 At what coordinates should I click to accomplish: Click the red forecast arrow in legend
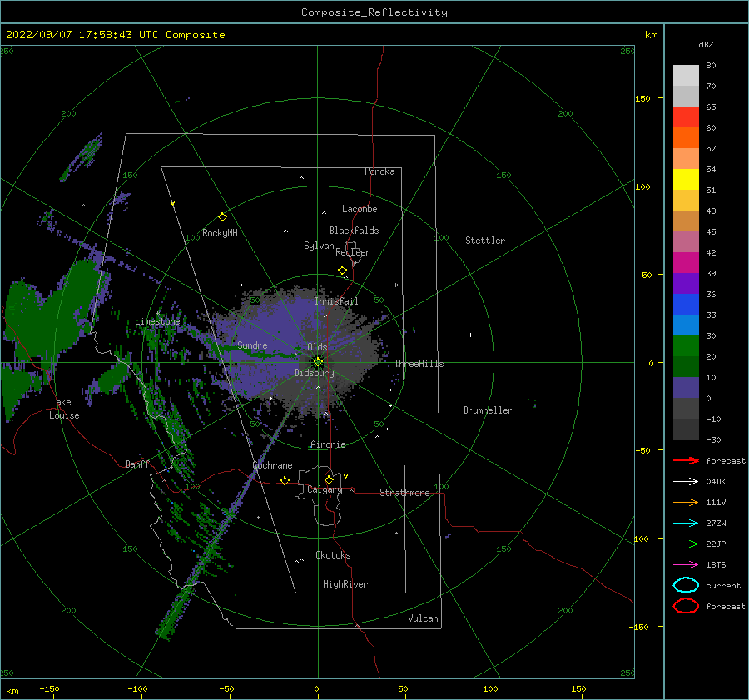point(686,460)
